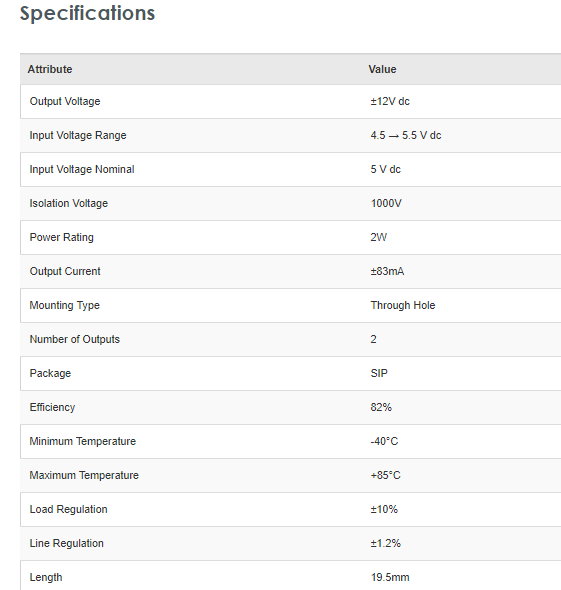Select the 1000V isolation value
The height and width of the screenshot is (590, 561).
tap(386, 203)
